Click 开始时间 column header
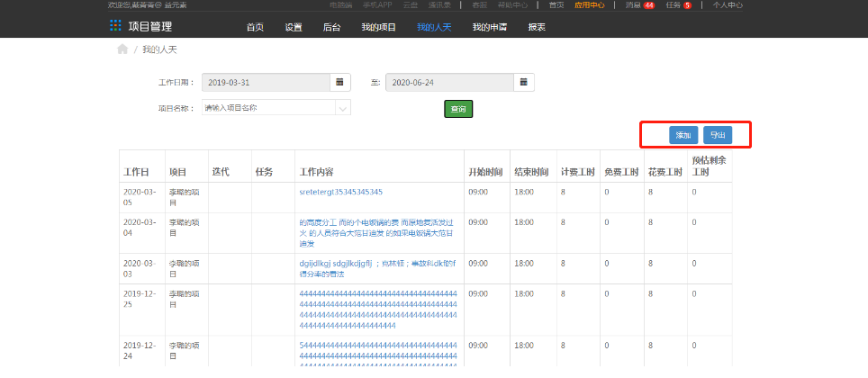The width and height of the screenshot is (868, 378). click(485, 172)
